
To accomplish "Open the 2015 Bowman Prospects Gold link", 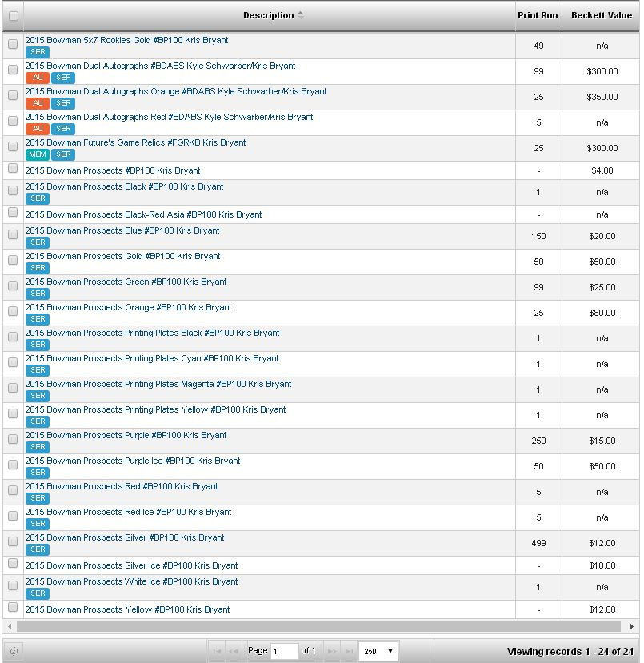I will 122,256.
